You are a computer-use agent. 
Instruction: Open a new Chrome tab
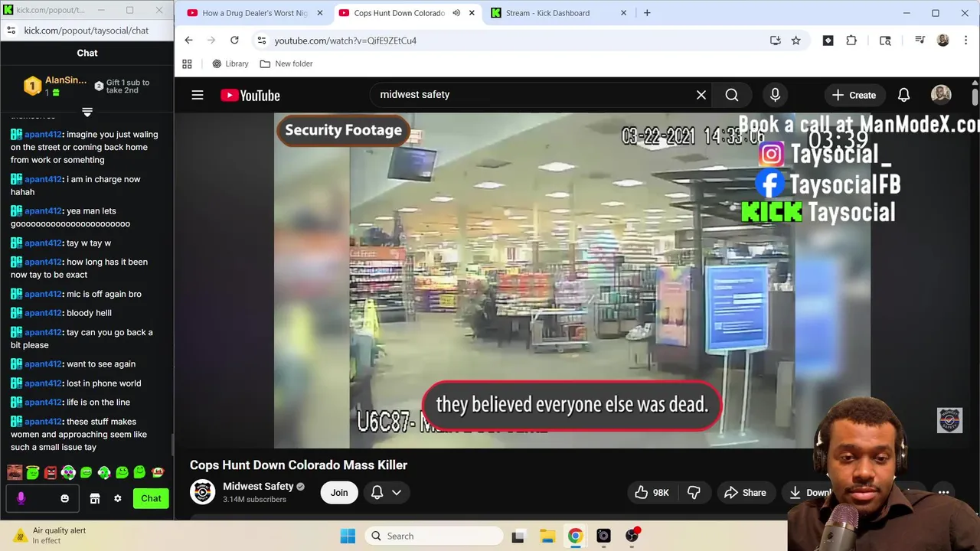click(x=647, y=13)
